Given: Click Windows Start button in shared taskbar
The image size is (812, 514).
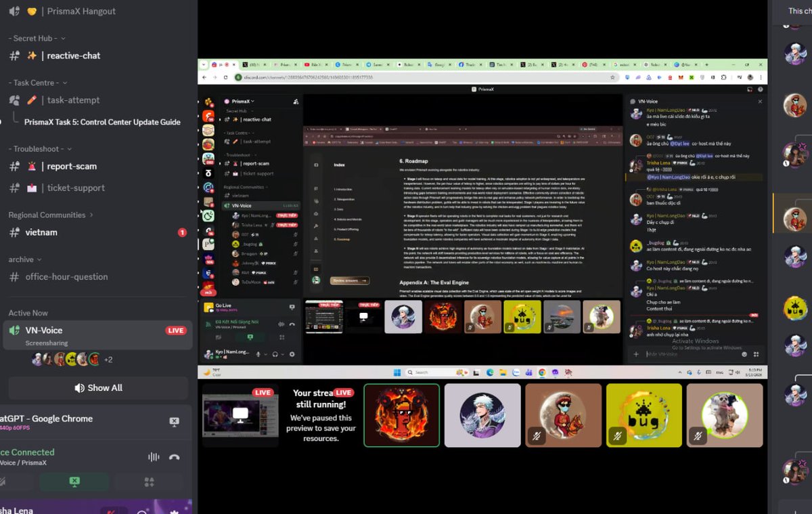Looking at the screenshot, I should [397, 372].
